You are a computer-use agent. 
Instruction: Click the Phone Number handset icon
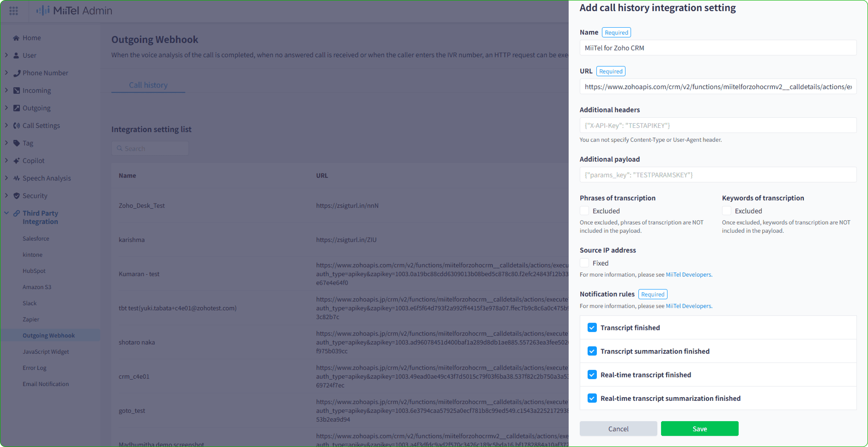click(16, 73)
